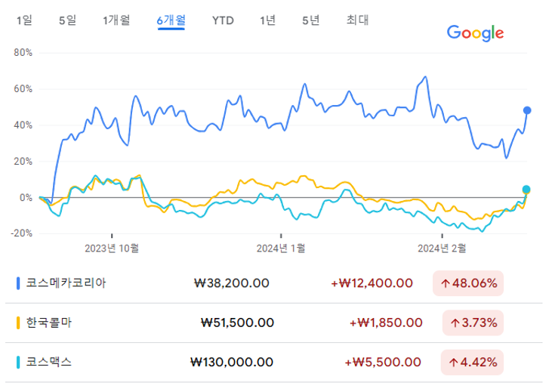
Task: Click the ₩38,200.00 price value
Action: click(x=232, y=283)
